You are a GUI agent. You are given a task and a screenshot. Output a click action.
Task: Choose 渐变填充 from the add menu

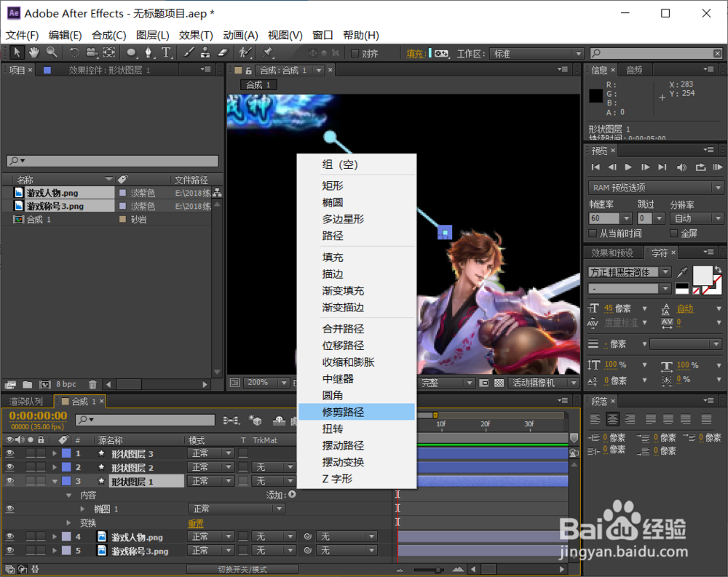click(357, 290)
